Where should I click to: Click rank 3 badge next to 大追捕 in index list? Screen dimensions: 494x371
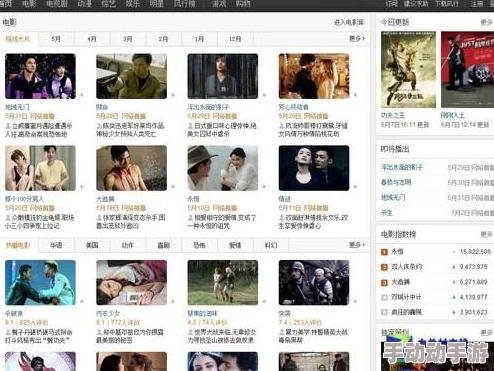coord(384,282)
